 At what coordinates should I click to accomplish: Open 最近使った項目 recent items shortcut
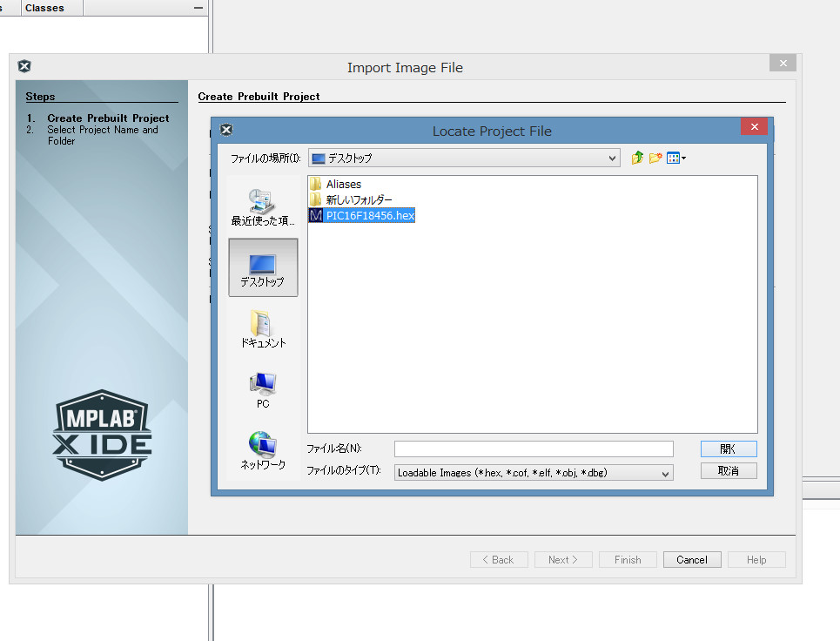[x=263, y=208]
